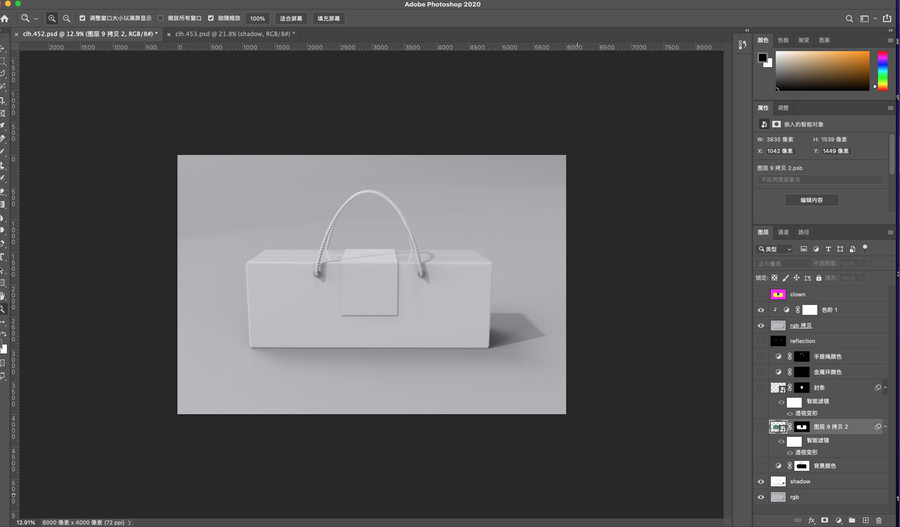Click the lock position icon
The image size is (900, 527).
click(796, 278)
